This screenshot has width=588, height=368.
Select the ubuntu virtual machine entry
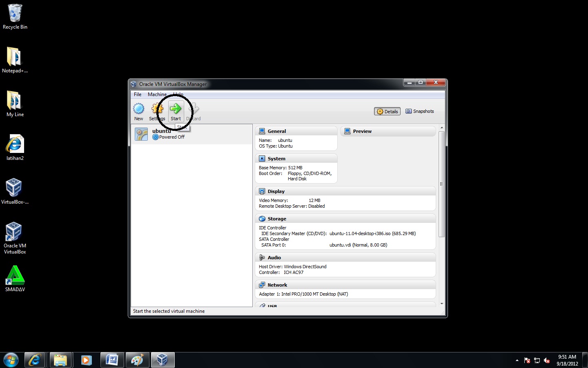[192, 134]
